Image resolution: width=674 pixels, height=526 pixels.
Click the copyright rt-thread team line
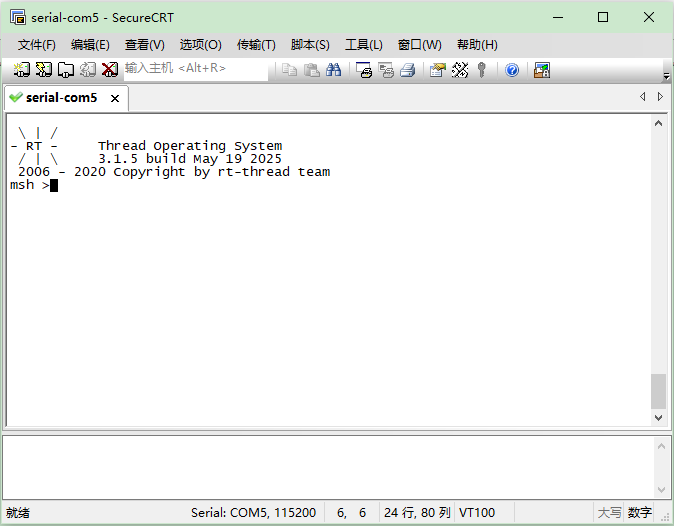point(174,172)
